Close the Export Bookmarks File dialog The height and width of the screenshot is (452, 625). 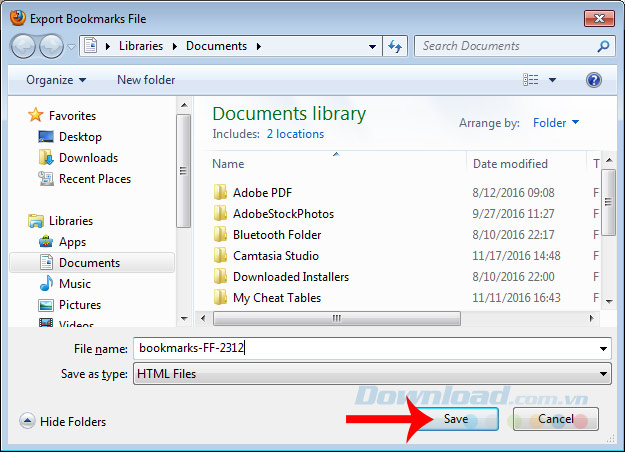coord(599,18)
